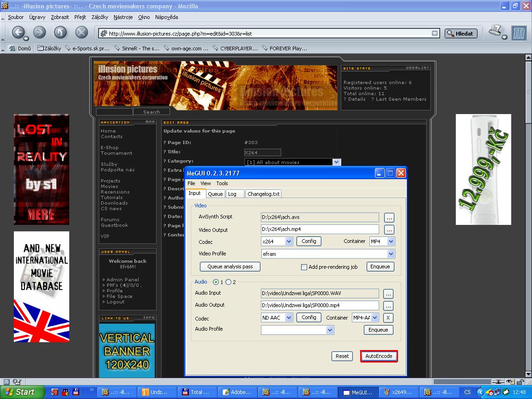This screenshot has height=399, width=532.
Task: Switch to Adobe taskbar item
Action: point(237,392)
